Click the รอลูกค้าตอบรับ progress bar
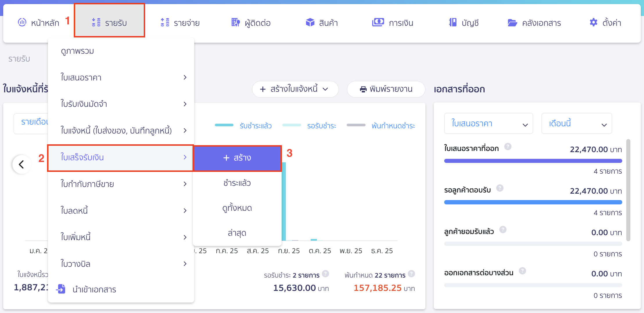Screen dimensions: 644x313 [533, 202]
